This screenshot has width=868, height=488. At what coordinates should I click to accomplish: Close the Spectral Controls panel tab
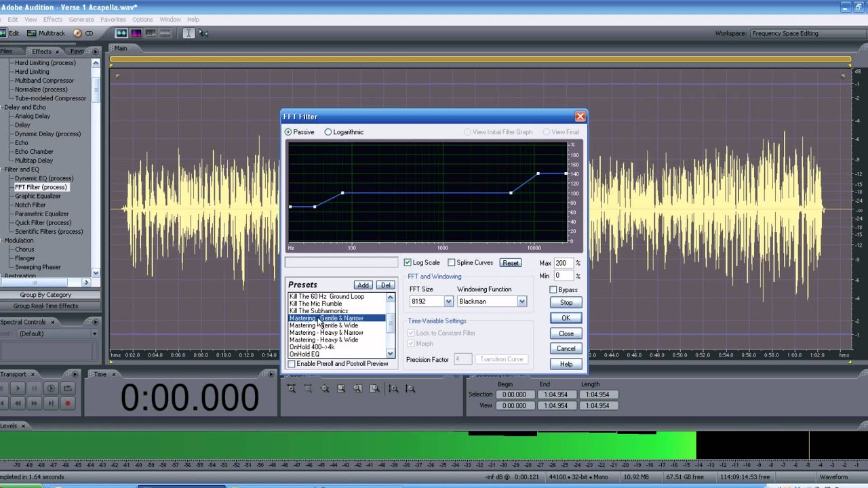point(52,322)
